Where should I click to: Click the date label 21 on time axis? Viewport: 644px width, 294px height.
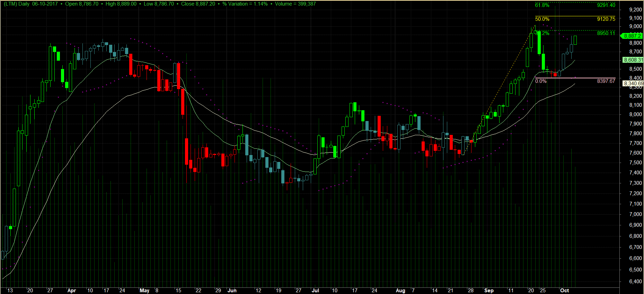(x=450, y=291)
